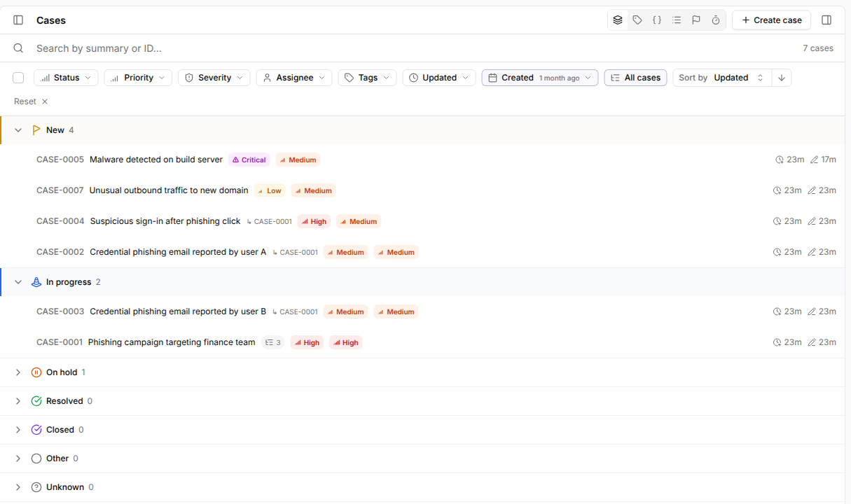Screen dimensions: 851x504
Task: Expand the On hold group chevron
Action: point(18,372)
